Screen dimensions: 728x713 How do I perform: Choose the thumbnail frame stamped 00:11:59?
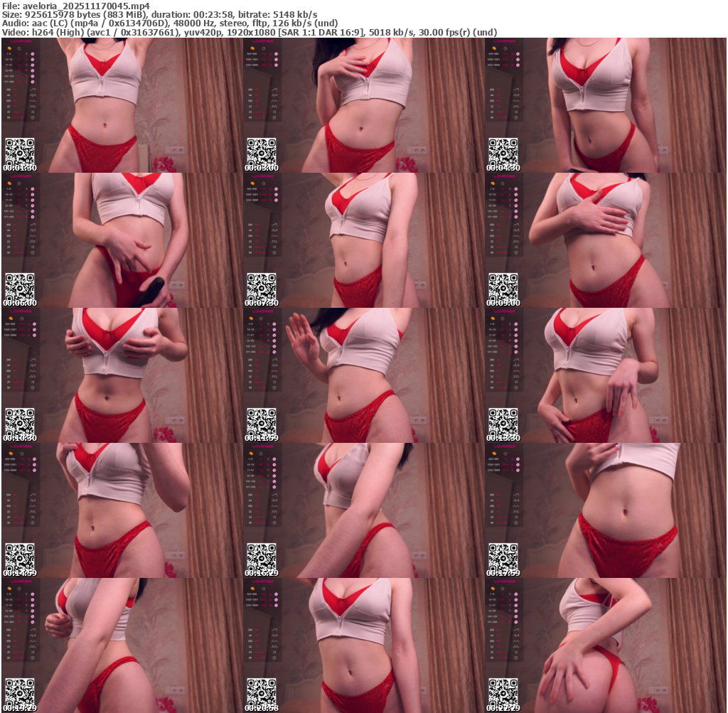click(364, 375)
